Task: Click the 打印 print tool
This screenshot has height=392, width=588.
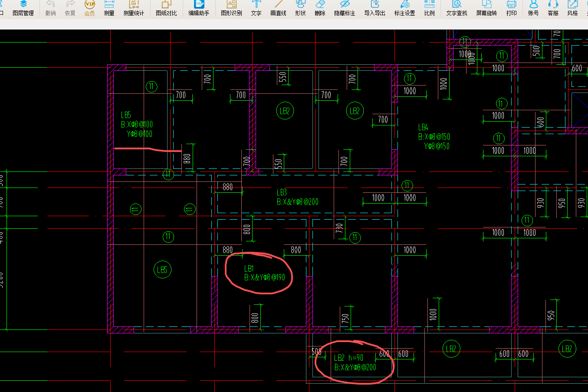Action: point(511,8)
